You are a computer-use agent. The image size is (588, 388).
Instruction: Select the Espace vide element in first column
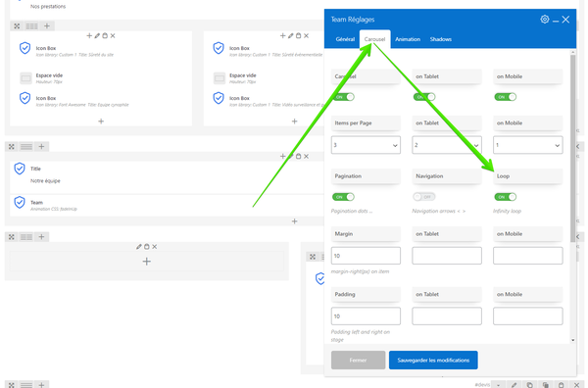click(x=101, y=78)
